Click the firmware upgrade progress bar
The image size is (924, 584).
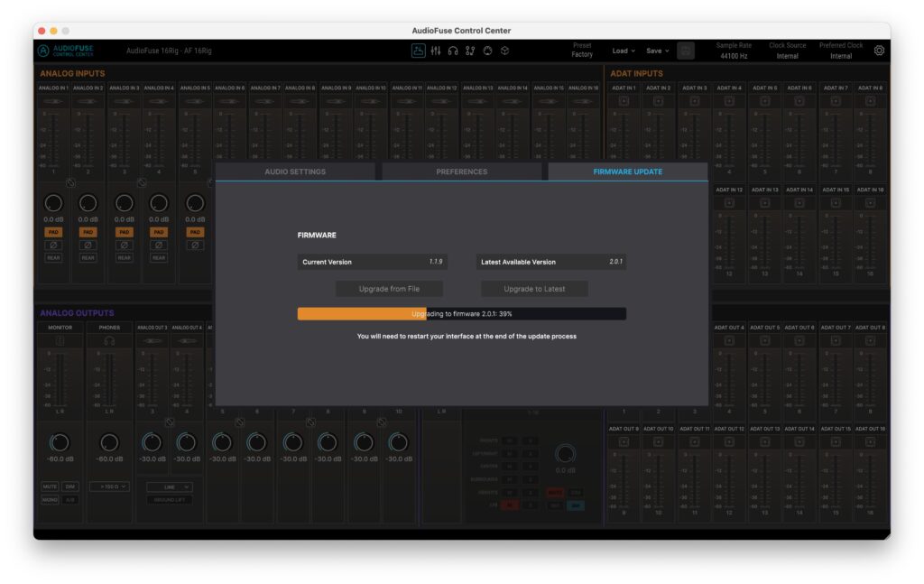pyautogui.click(x=461, y=314)
